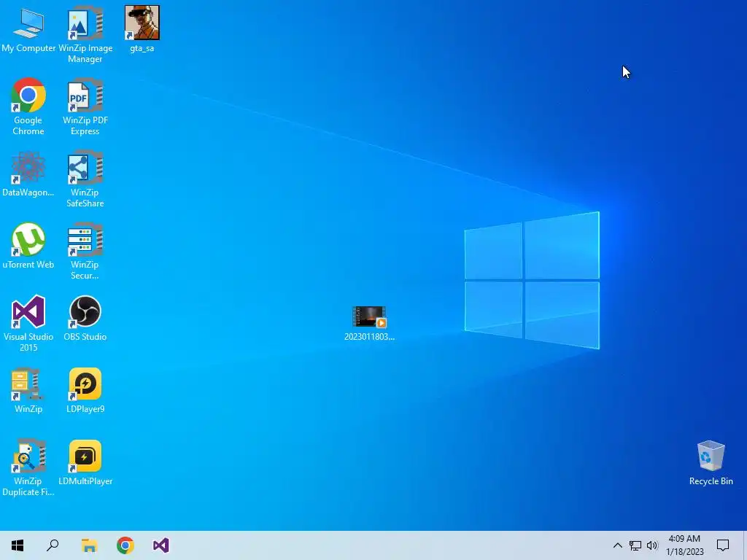Viewport: 747px width, 560px height.
Task: Select the WinZip Duplicate File Finder shortcut
Action: pos(28,467)
